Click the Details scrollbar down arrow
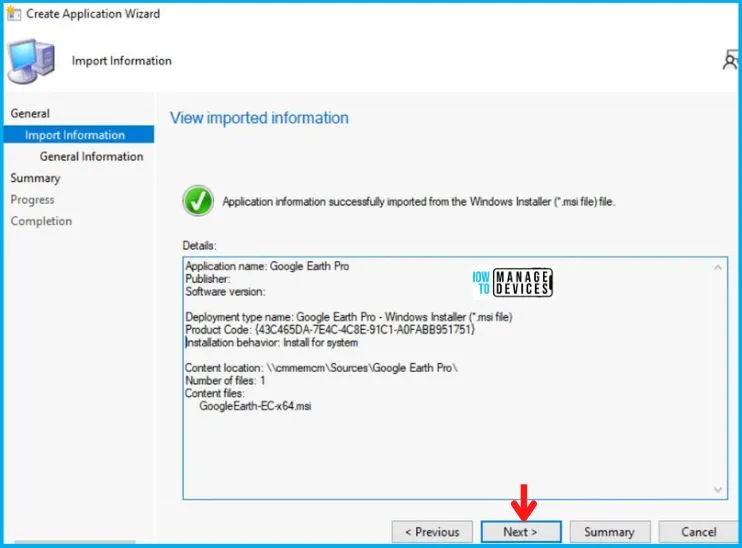The height and width of the screenshot is (548, 742). [717, 489]
